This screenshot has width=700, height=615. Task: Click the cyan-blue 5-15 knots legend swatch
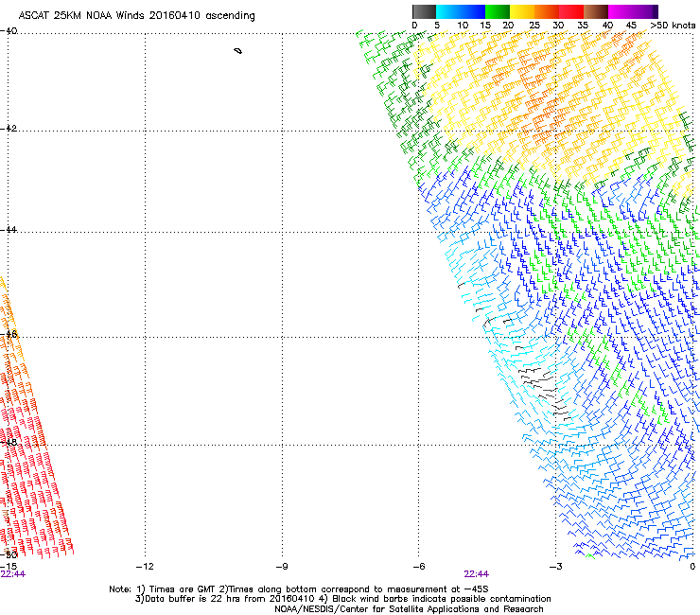(461, 11)
